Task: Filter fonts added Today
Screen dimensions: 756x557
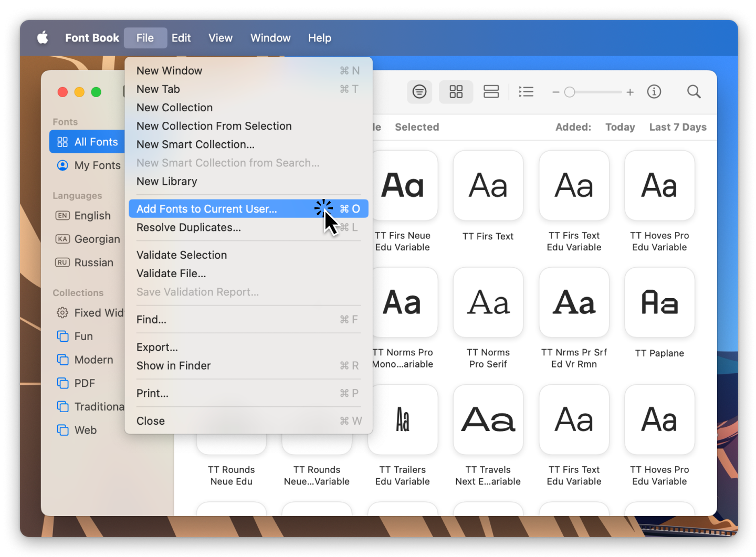Action: pos(620,127)
